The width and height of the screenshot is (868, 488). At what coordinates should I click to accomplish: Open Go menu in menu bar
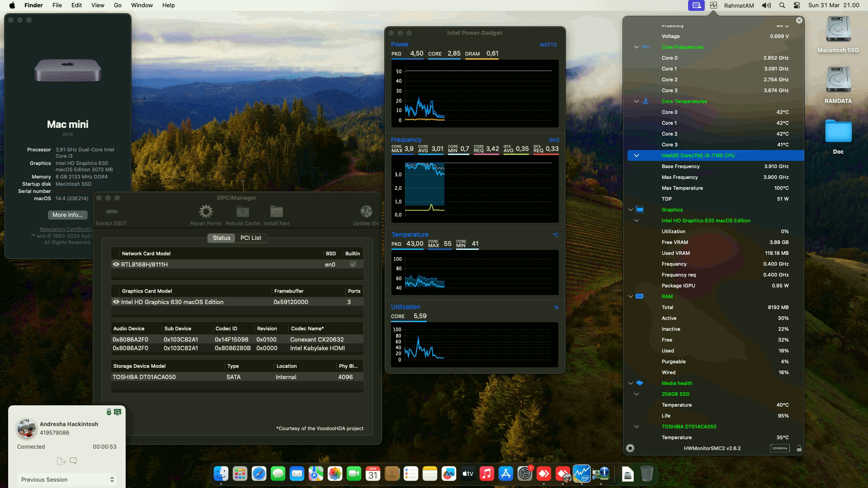pyautogui.click(x=118, y=5)
